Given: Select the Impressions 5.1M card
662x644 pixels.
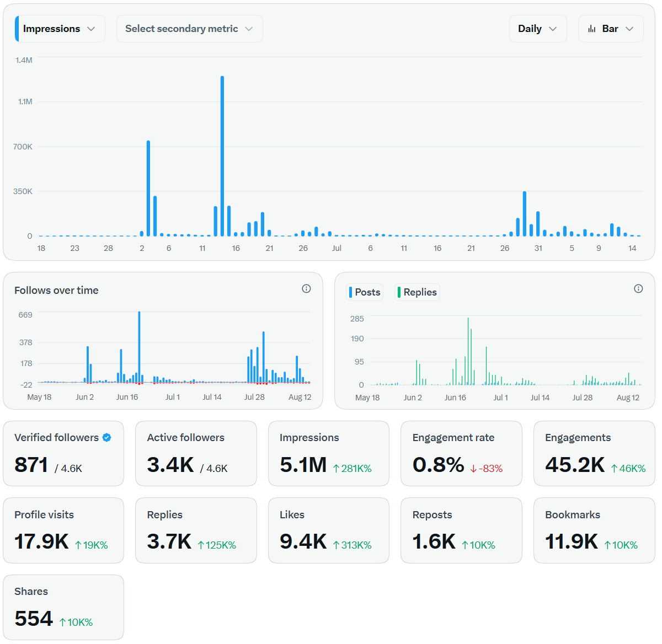Looking at the screenshot, I should click(329, 454).
